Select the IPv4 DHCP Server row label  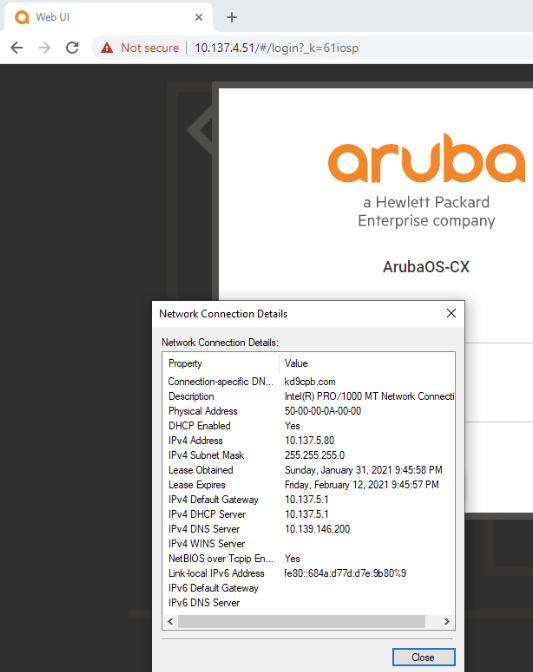coord(207,514)
